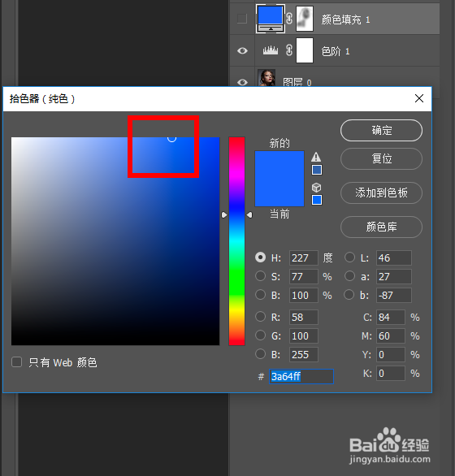Select the H hue radio button
The height and width of the screenshot is (476, 455).
260,257
